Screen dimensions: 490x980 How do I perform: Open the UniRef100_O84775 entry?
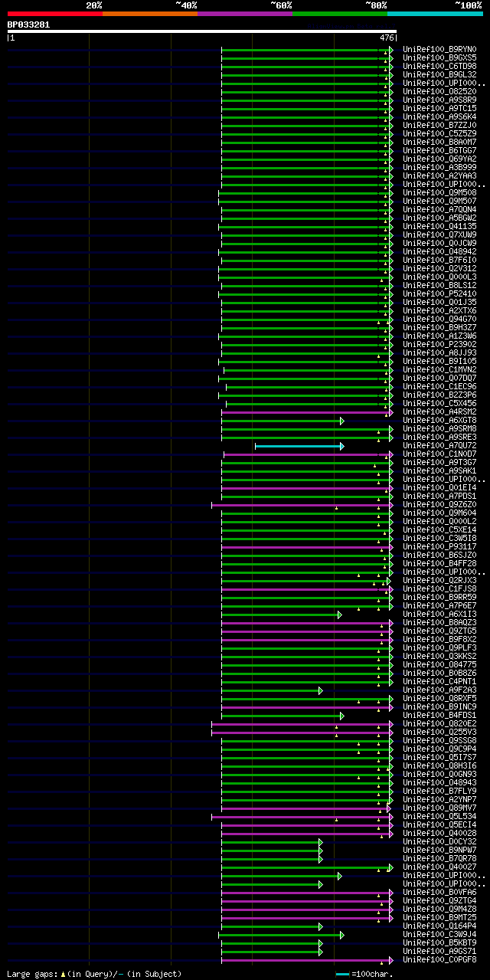pyautogui.click(x=439, y=665)
